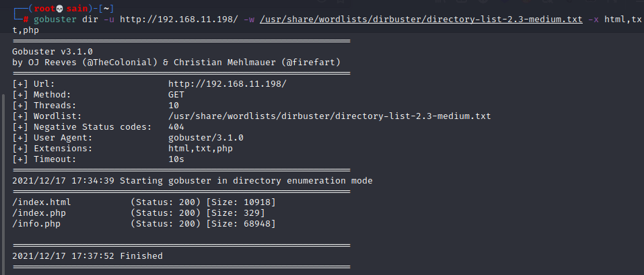Click the Finished timestamp line

coord(87,256)
